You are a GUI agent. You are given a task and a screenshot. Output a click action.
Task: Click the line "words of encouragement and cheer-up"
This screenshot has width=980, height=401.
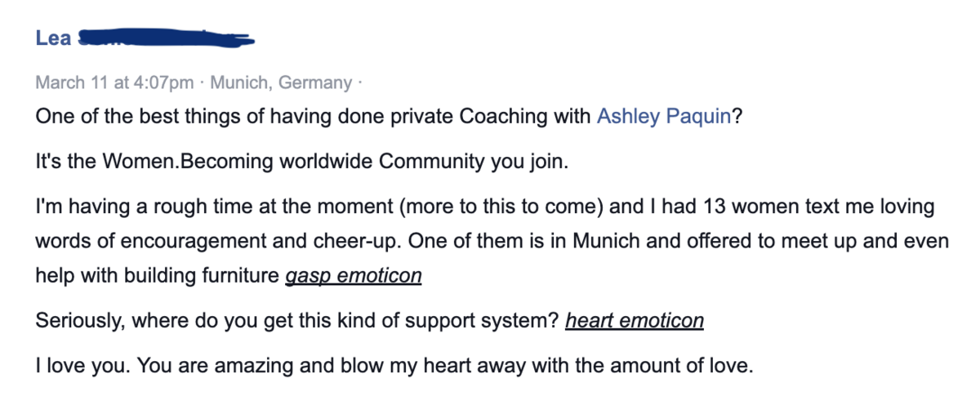coord(492,243)
